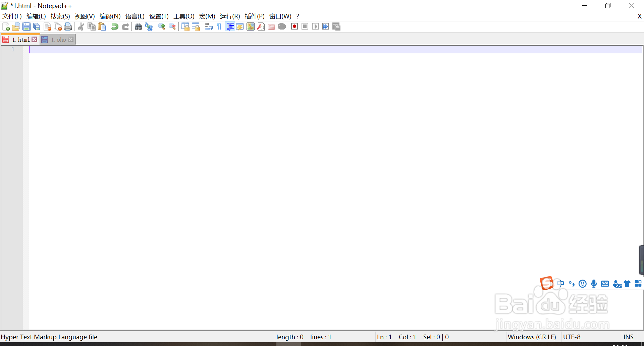The width and height of the screenshot is (644, 346).
Task: Open the 设置(T) menu
Action: (159, 16)
